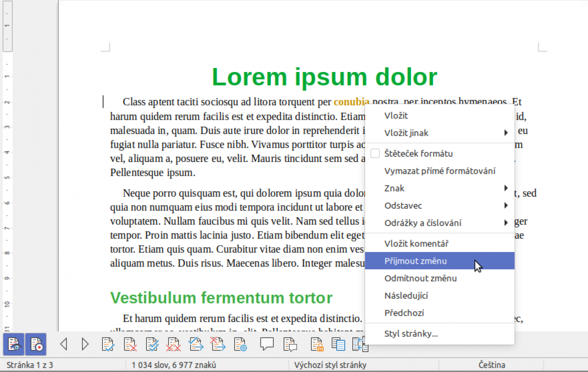Screen dimensions: 588x372
Task: Toggle Show Track Changes icon
Action: (x=14, y=344)
